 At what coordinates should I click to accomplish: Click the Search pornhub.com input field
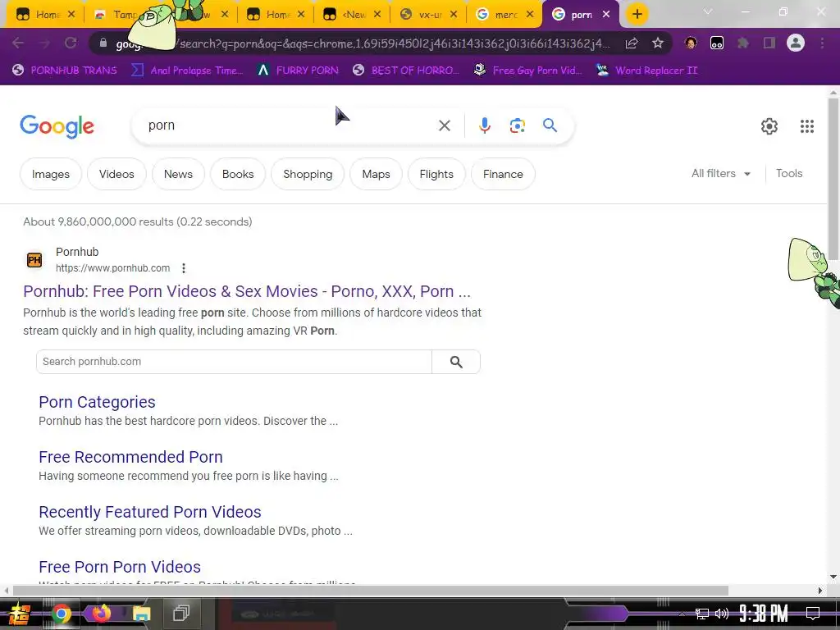(x=234, y=362)
